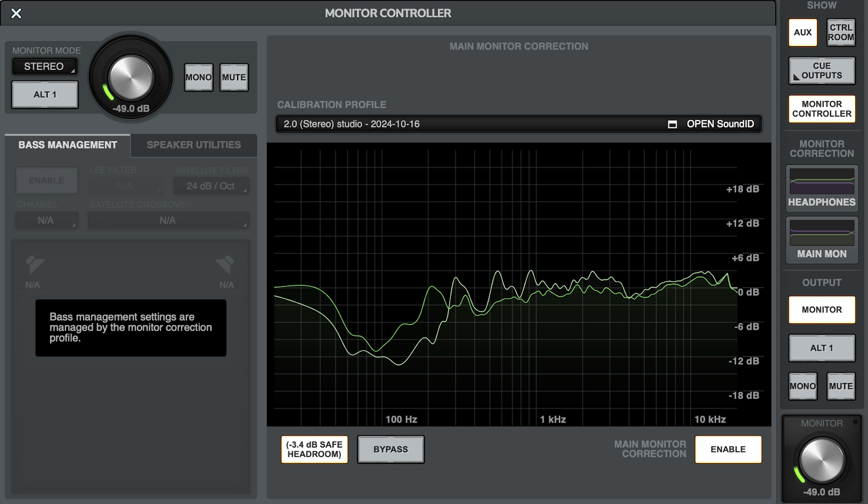The height and width of the screenshot is (504, 868).
Task: Click the calibration profile window icon
Action: [673, 124]
